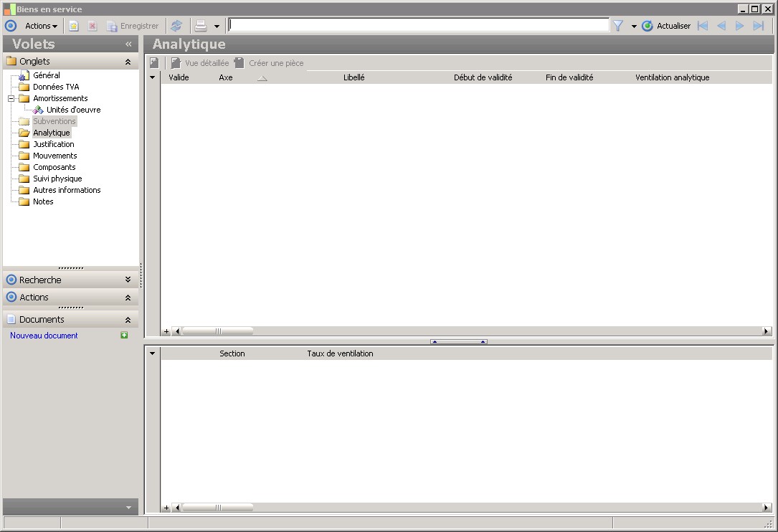Image resolution: width=778 pixels, height=532 pixels.
Task: Select Unités d'oeuvre tree item
Action: click(73, 110)
